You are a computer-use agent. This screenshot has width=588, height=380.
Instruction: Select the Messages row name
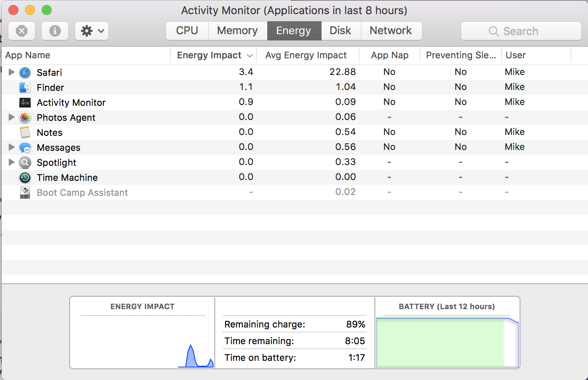click(x=58, y=147)
